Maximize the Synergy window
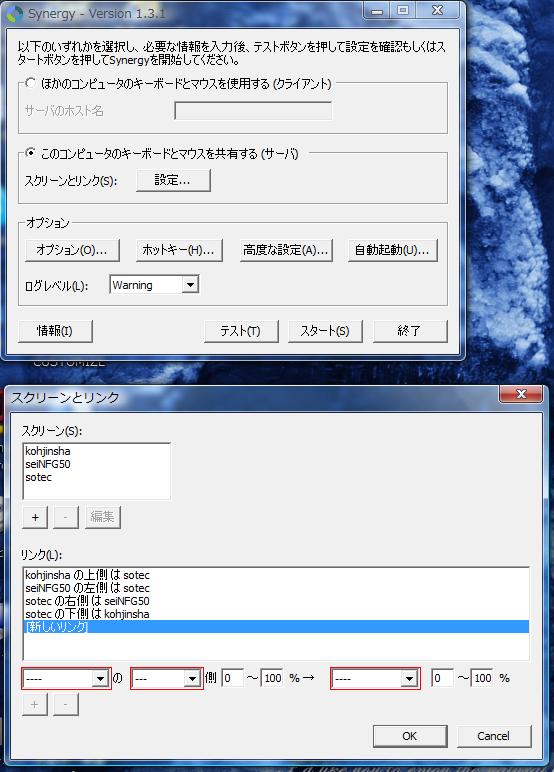The width and height of the screenshot is (554, 772). (403, 10)
